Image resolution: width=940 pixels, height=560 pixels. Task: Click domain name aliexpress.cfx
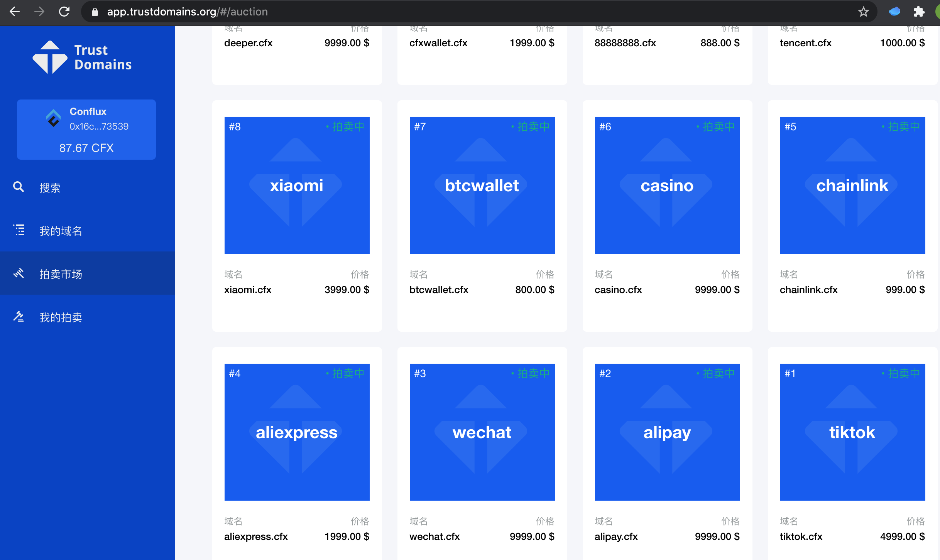pos(256,536)
